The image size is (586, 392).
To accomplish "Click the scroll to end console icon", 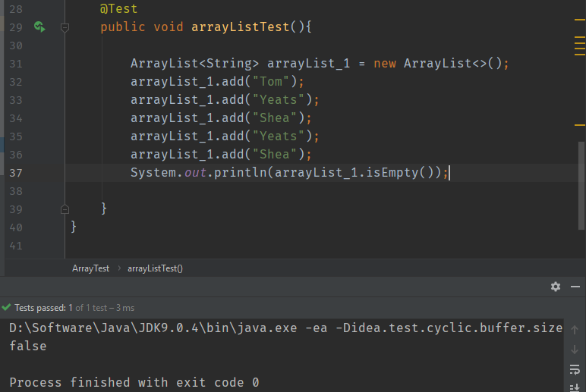I will pos(575,388).
